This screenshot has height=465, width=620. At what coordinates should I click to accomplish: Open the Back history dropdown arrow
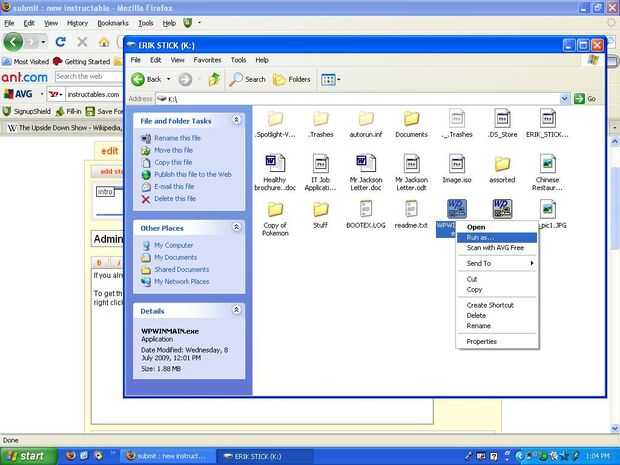168,79
